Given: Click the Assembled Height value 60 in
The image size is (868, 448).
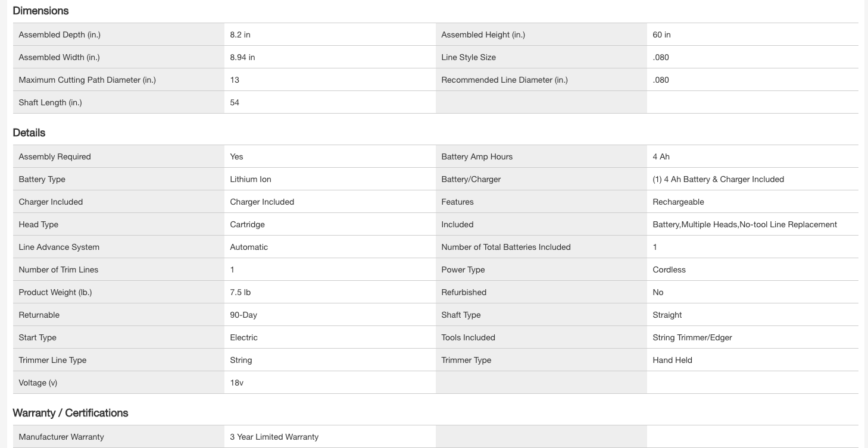Looking at the screenshot, I should pyautogui.click(x=661, y=35).
